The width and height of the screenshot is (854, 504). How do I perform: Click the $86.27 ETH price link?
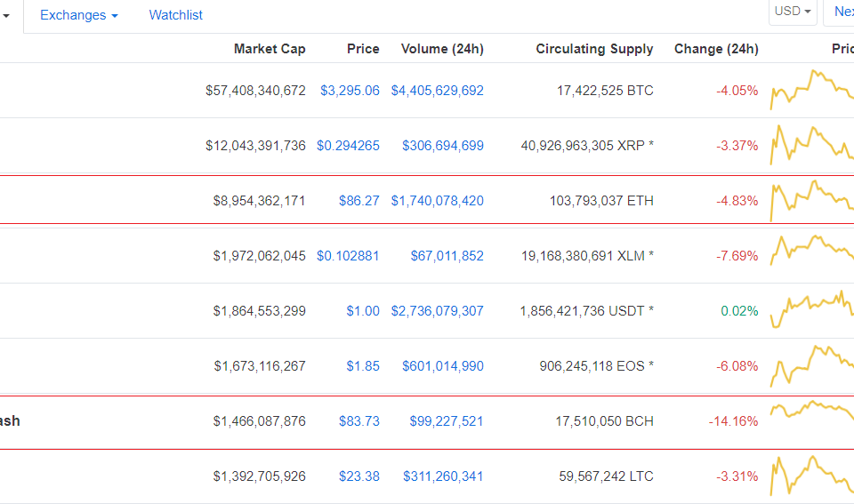pos(359,201)
